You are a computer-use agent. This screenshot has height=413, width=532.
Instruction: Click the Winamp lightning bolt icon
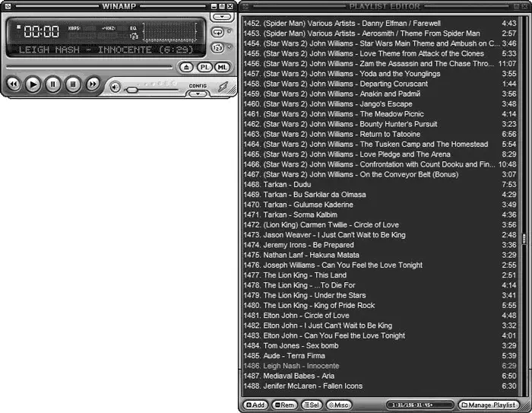pos(223,87)
